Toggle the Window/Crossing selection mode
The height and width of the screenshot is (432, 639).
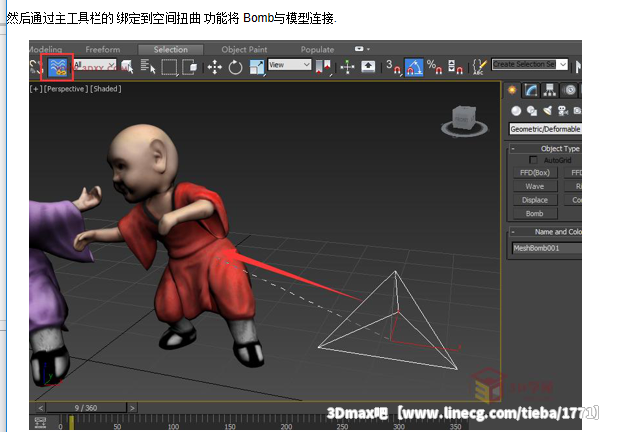190,67
